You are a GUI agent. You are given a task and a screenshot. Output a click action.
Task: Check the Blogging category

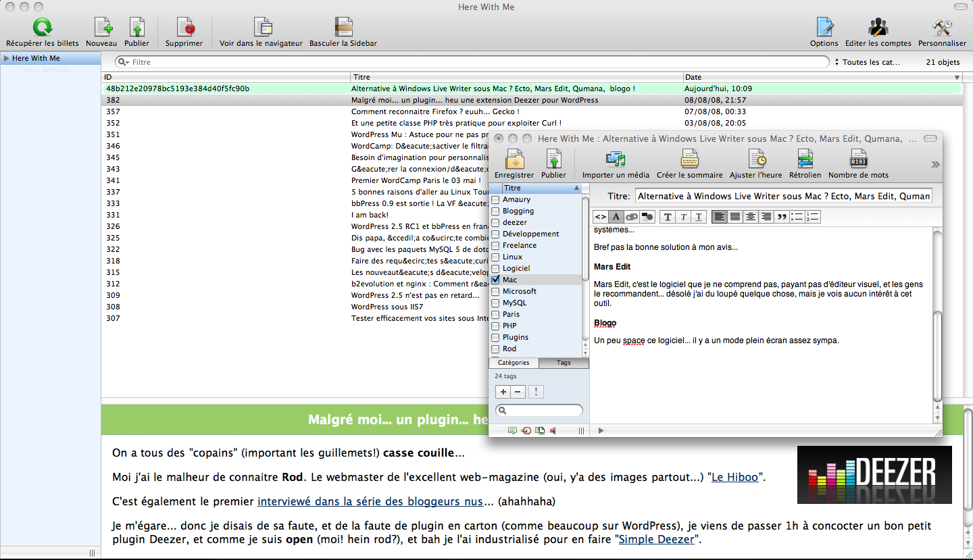(495, 211)
